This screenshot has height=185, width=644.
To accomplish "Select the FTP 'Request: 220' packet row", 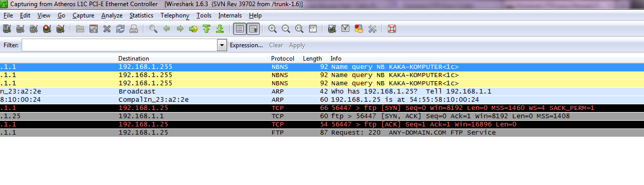I will click(322, 133).
